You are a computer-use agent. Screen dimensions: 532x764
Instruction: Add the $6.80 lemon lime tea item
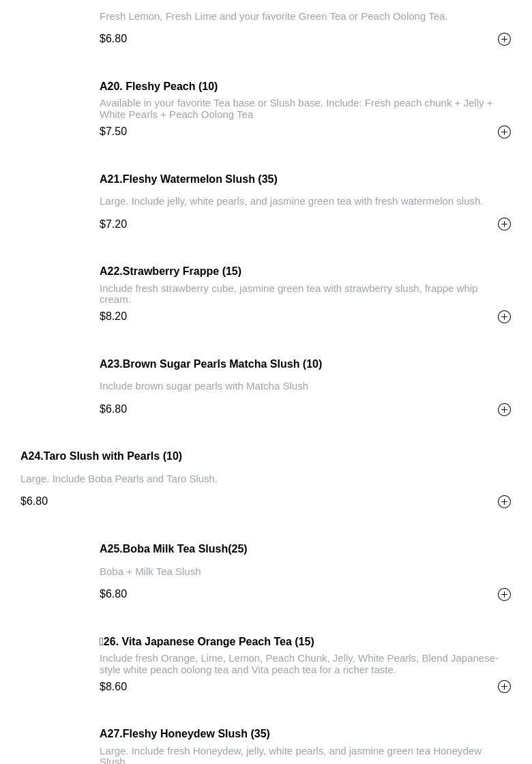tap(504, 40)
